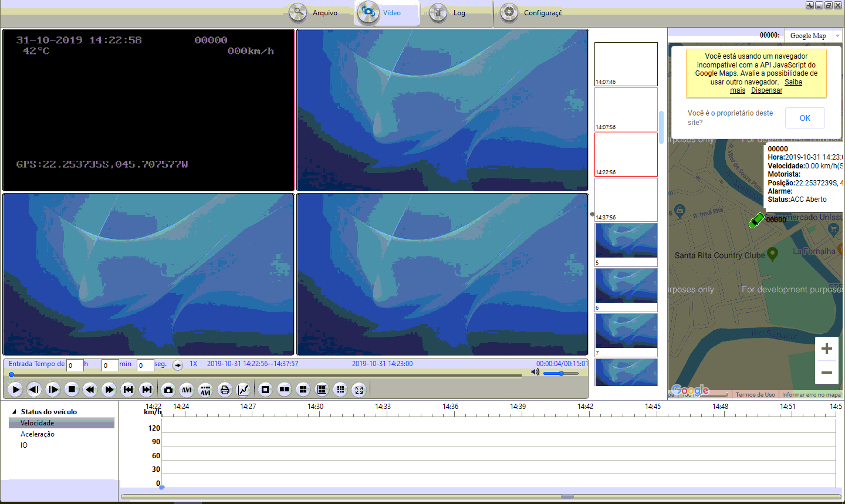
Task: Click OK in the map dialog
Action: [805, 118]
